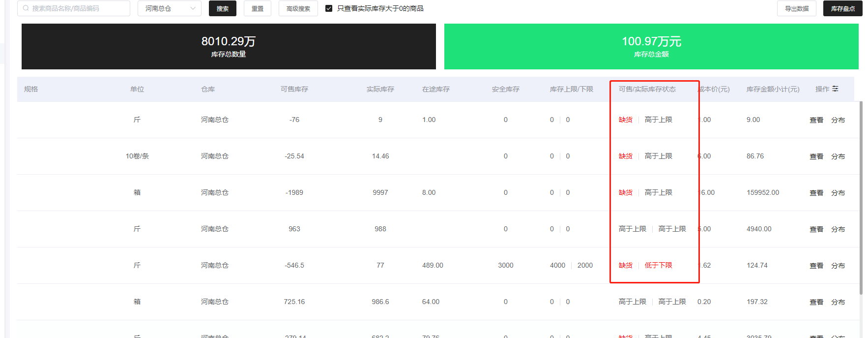This screenshot has height=338, width=868.
Task: Click the 安全库存 column header
Action: coord(506,89)
